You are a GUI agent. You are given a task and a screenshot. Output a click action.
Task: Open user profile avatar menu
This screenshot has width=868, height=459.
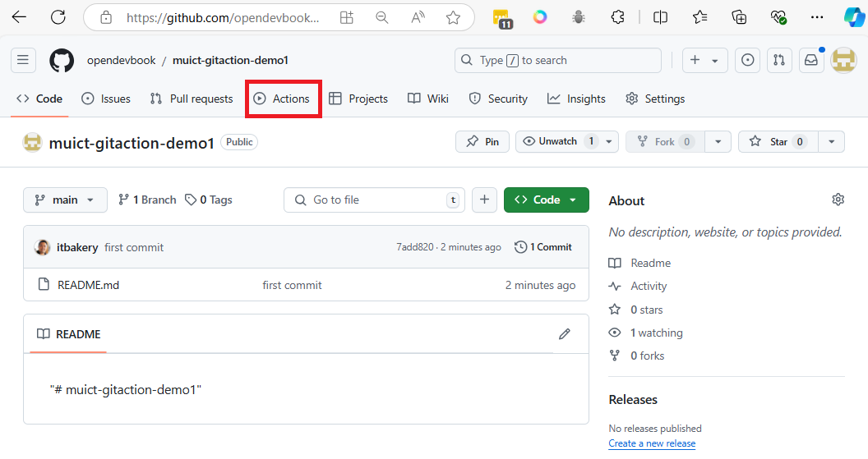844,60
